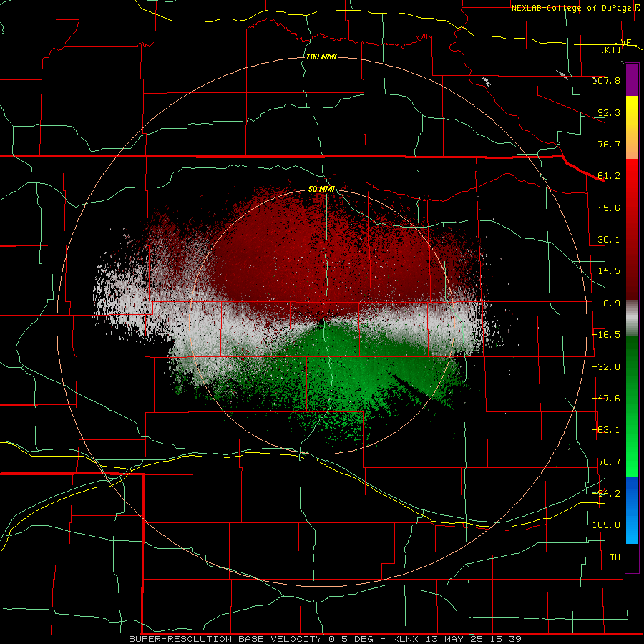Click the -0.9 legend value
This screenshot has height=644, width=644.
pos(609,303)
